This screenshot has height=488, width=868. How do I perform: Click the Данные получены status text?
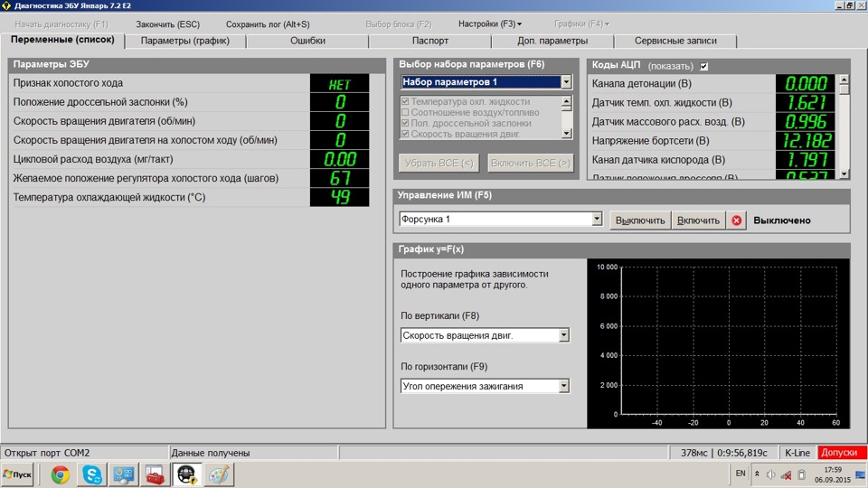pos(211,453)
